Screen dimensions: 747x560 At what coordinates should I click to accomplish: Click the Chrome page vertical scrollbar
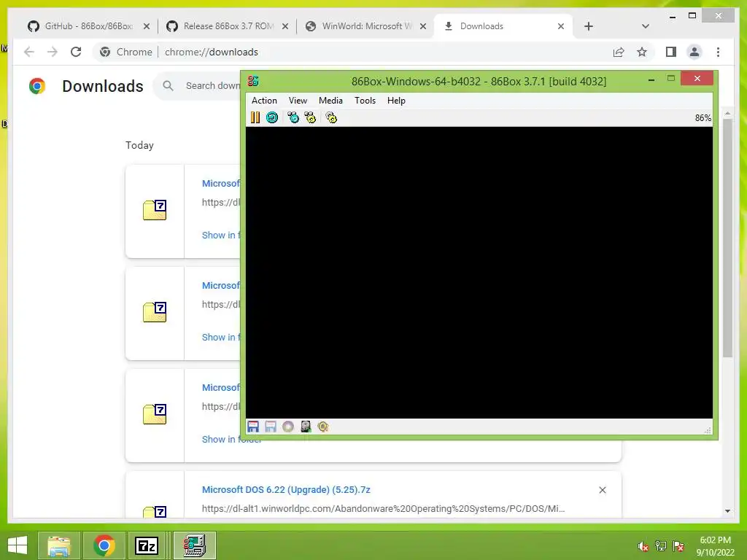pyautogui.click(x=727, y=238)
